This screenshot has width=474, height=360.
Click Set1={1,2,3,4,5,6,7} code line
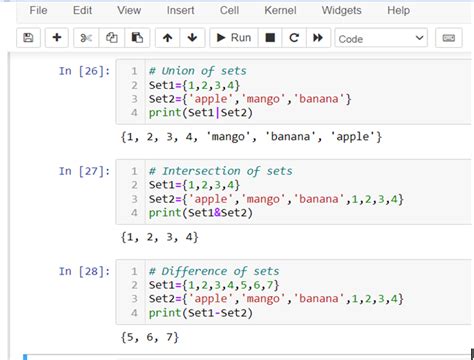(214, 285)
